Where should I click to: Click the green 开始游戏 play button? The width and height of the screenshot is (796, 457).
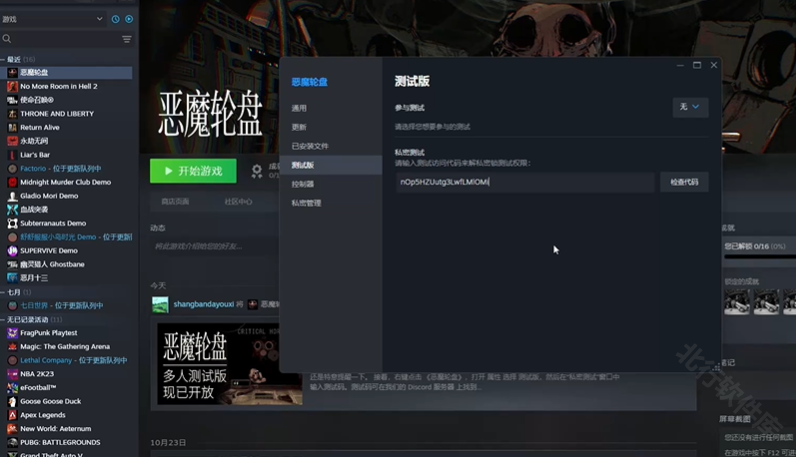(193, 171)
